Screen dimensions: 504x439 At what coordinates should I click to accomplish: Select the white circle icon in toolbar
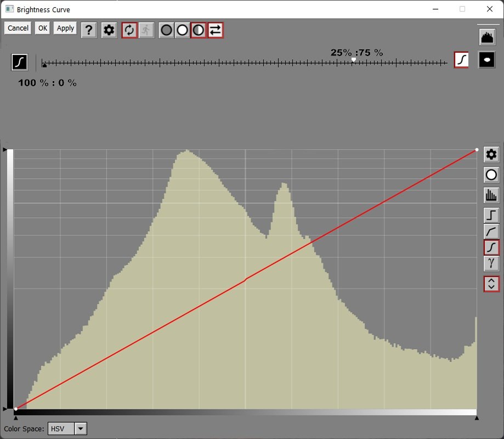pos(183,30)
